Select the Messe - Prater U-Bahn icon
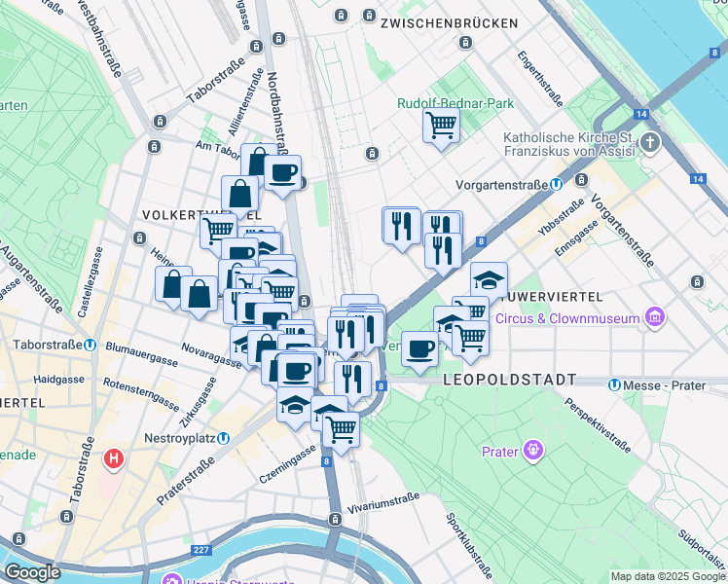This screenshot has height=584, width=728. pos(614,385)
